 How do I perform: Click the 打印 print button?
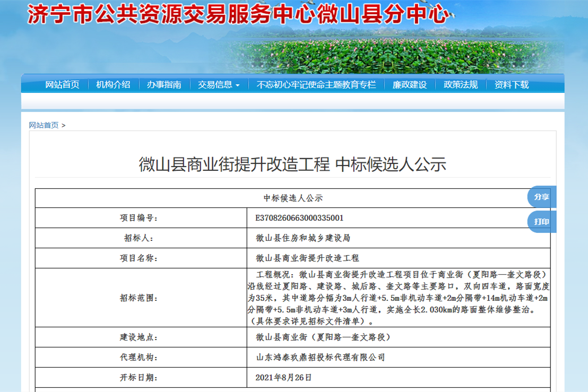click(x=541, y=222)
